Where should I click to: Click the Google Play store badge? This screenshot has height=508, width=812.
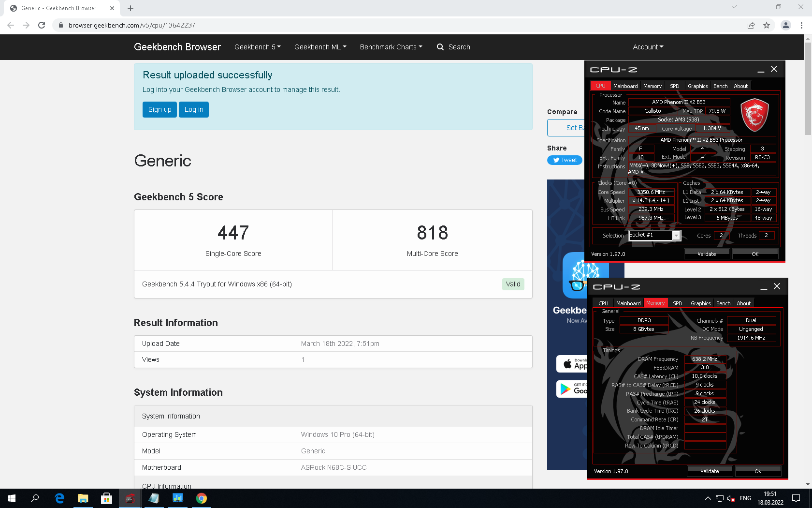572,389
